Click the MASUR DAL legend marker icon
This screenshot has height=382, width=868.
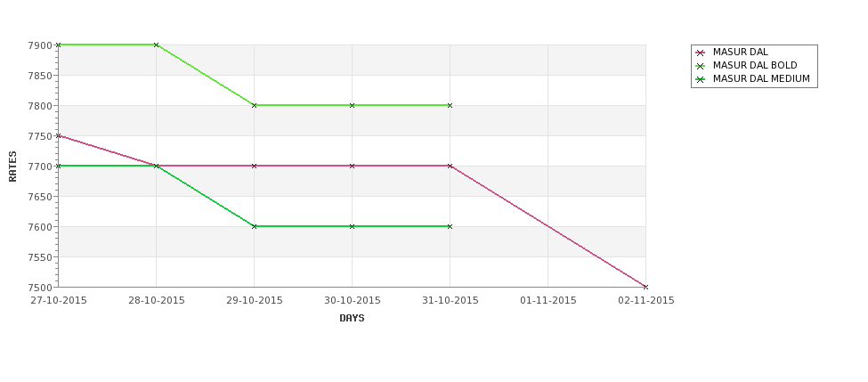(x=701, y=53)
